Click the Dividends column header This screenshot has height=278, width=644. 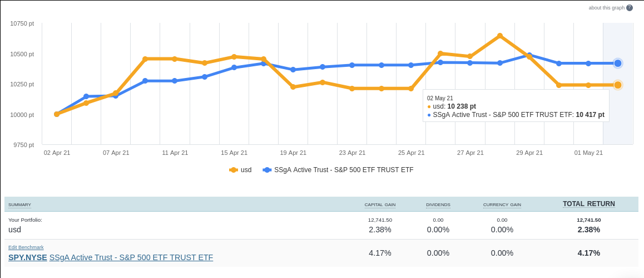click(x=438, y=205)
